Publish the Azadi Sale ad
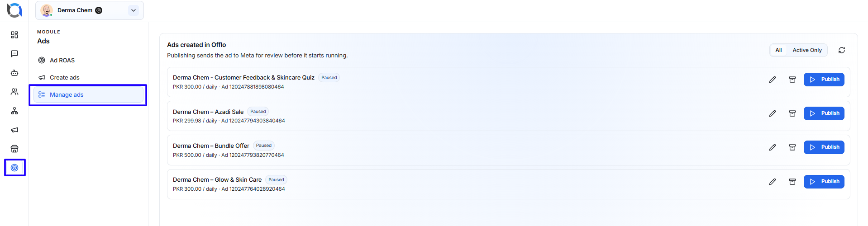 (x=824, y=113)
